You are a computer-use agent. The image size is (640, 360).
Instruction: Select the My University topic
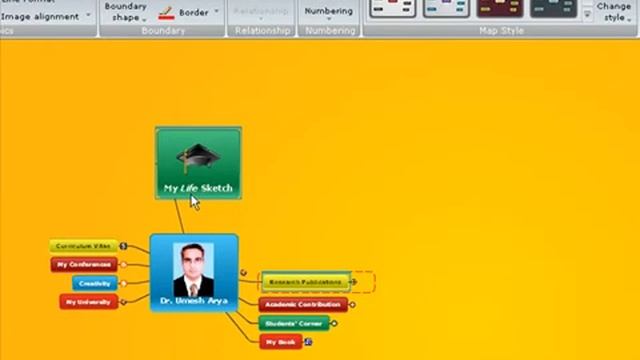[89, 302]
